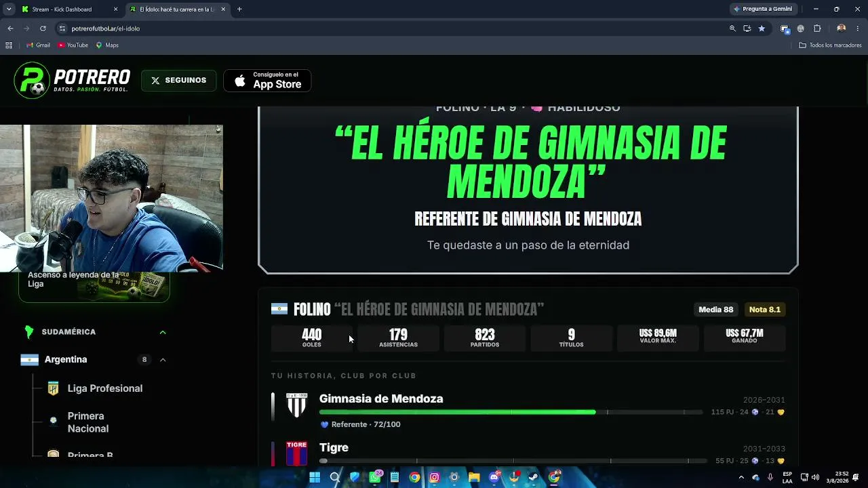Viewport: 868px width, 488px height.
Task: Click the US$ 89,6M Valor Máx stat
Action: coord(658,338)
